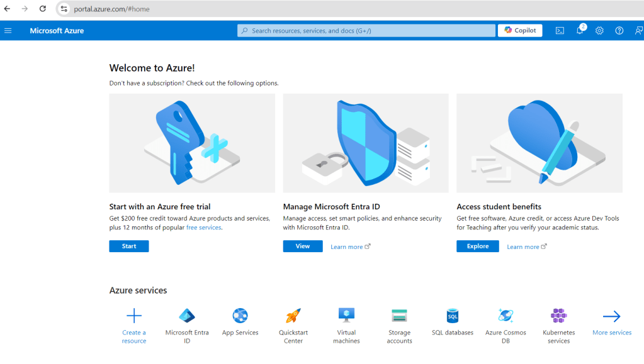This screenshot has width=644, height=364.
Task: Click the Feedback person icon
Action: 638,31
